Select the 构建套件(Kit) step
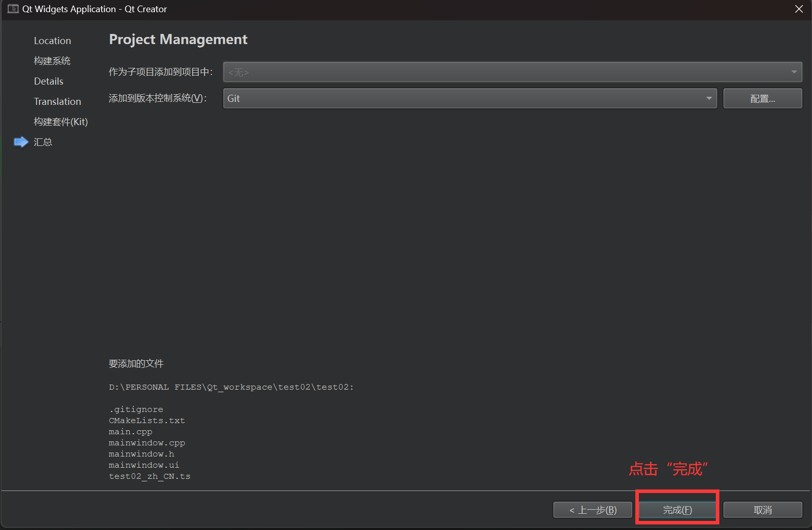 pyautogui.click(x=61, y=122)
